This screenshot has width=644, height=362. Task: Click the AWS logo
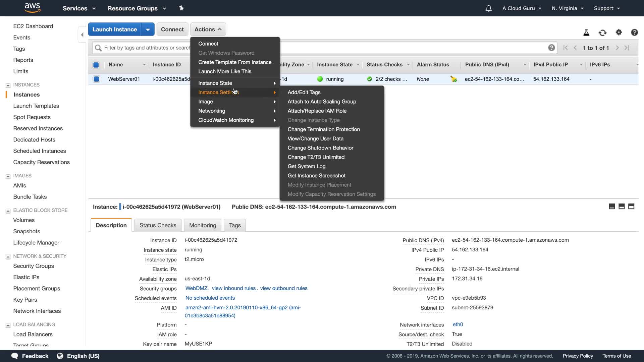click(x=33, y=8)
